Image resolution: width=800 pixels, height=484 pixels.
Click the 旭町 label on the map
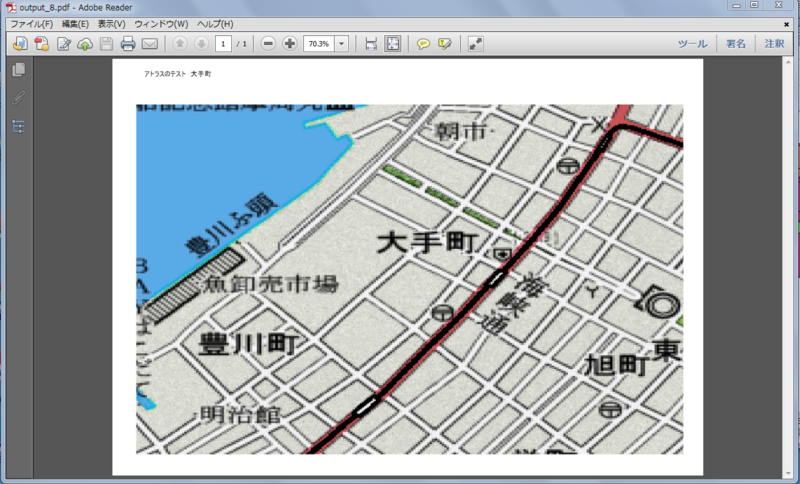pos(617,365)
